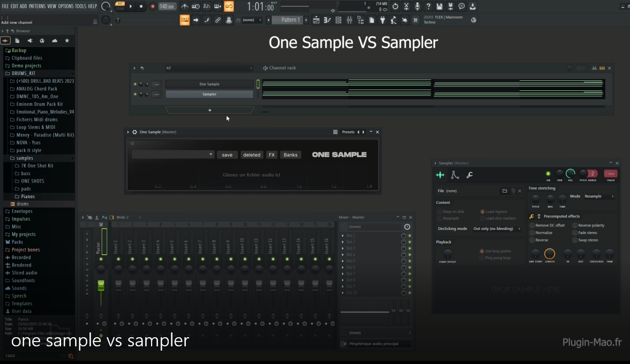Mute the One Sample channel light
Image resolution: width=630 pixels, height=364 pixels.
[x=136, y=84]
